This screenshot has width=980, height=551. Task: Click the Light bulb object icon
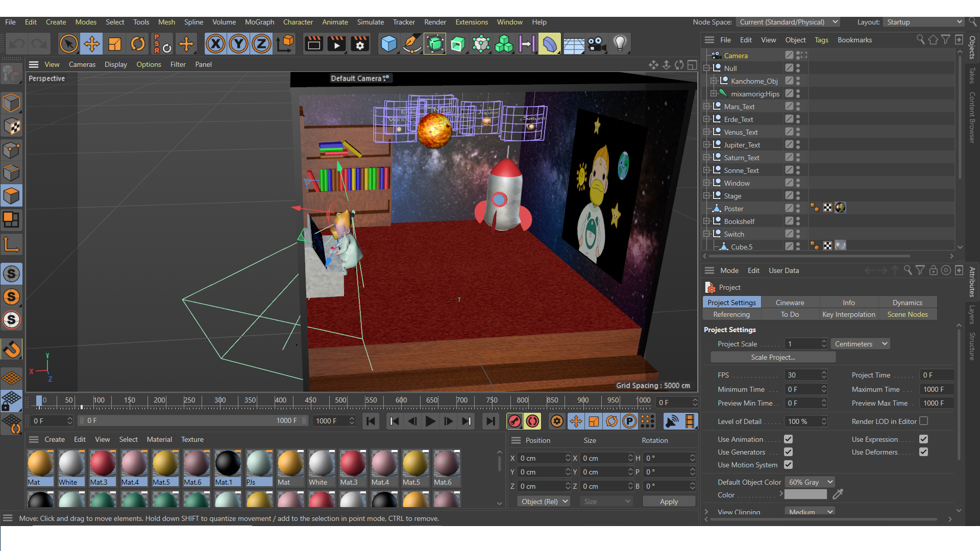point(620,44)
